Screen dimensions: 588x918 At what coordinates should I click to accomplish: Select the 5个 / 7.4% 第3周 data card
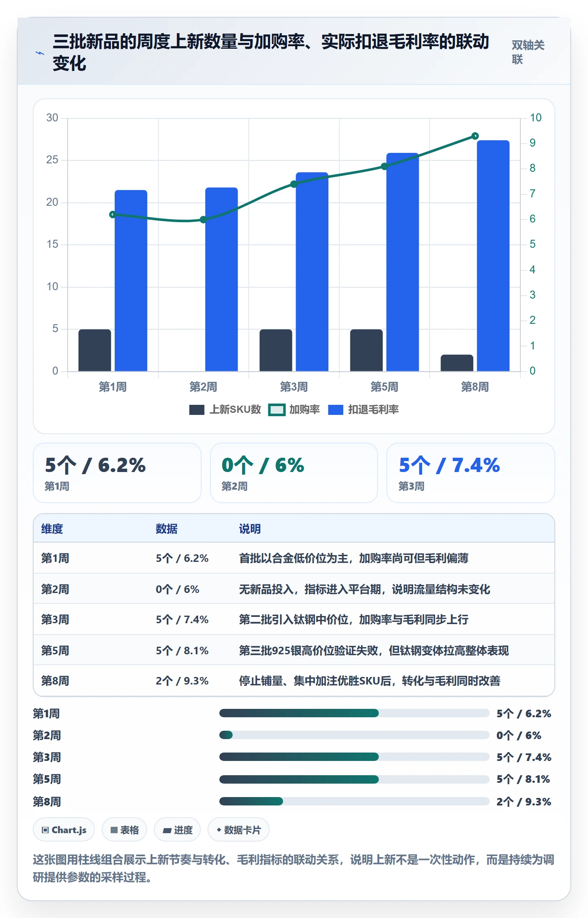tap(471, 473)
